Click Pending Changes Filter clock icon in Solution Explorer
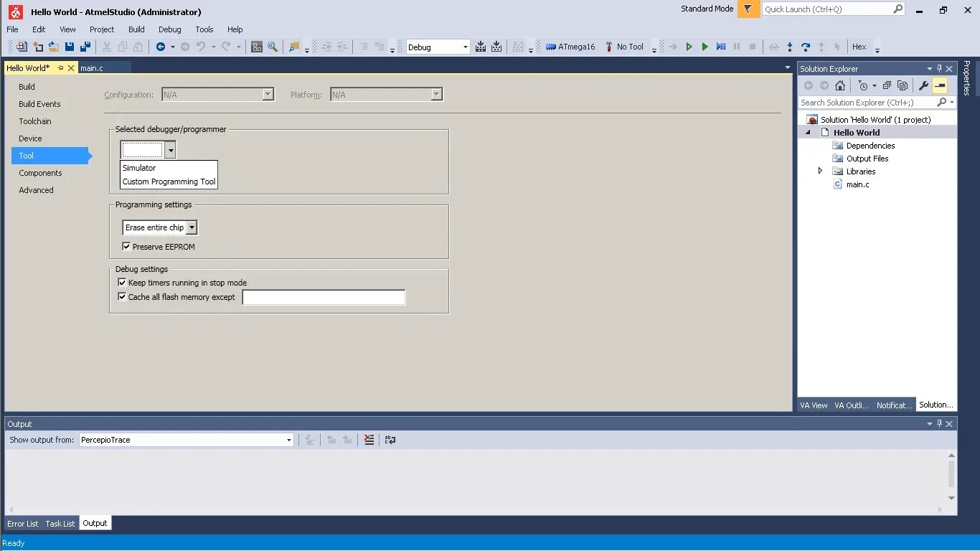The width and height of the screenshot is (980, 551). point(863,85)
